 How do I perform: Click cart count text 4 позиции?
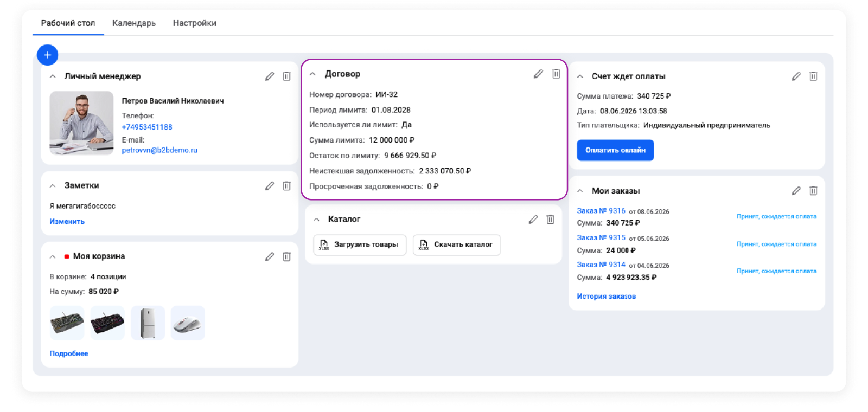point(108,277)
